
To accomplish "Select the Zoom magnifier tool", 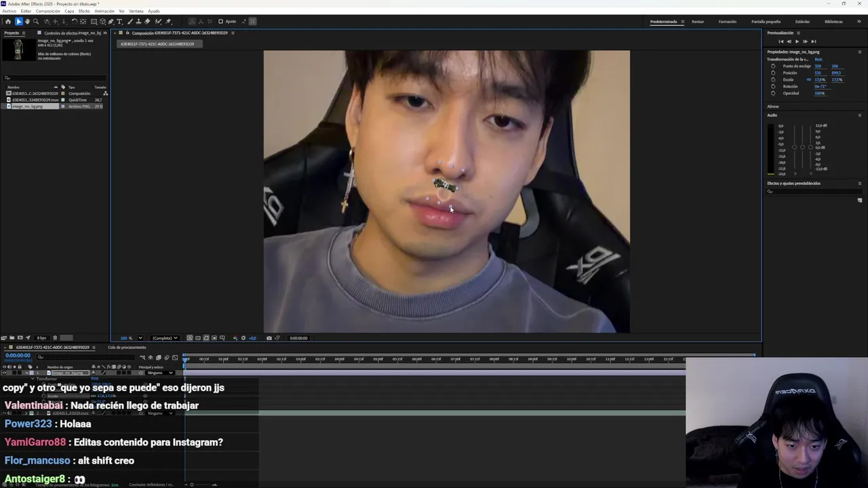I will 36,22.
